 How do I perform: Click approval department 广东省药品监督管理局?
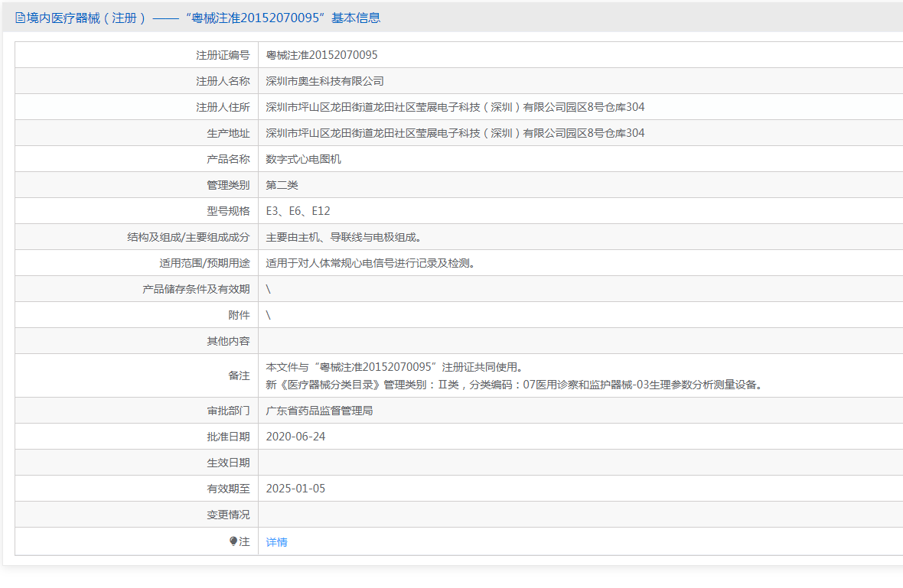click(x=319, y=410)
